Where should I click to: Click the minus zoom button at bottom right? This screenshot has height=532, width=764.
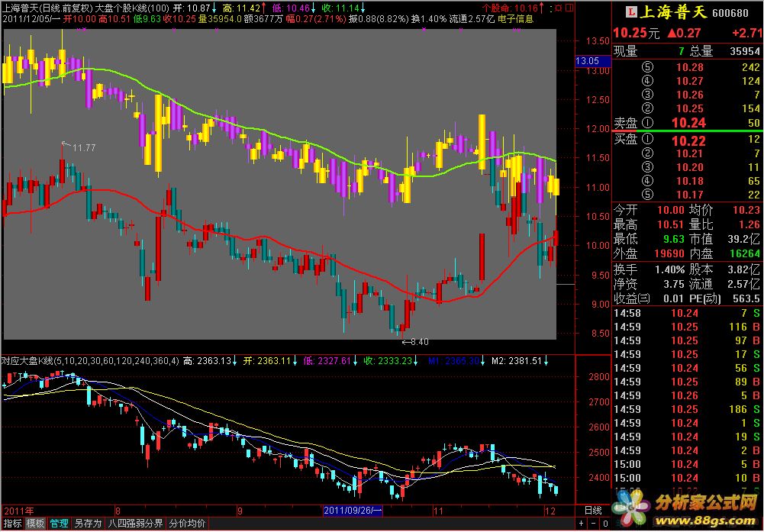594,524
